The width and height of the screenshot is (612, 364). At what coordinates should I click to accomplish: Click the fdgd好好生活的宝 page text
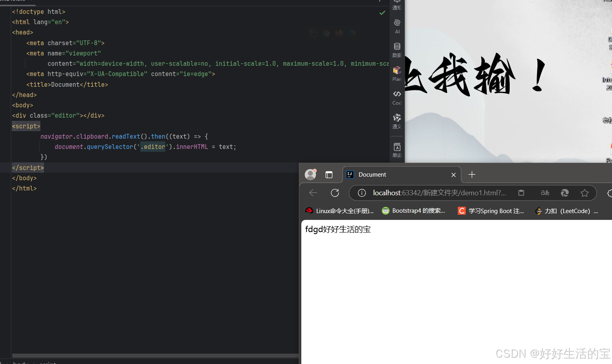[338, 229]
